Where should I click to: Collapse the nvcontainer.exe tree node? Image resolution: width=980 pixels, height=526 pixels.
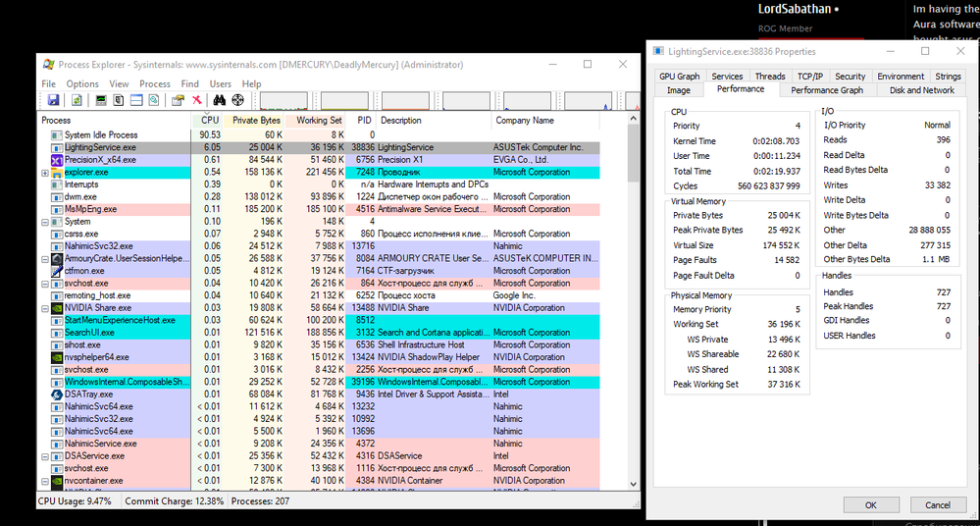tap(45, 482)
